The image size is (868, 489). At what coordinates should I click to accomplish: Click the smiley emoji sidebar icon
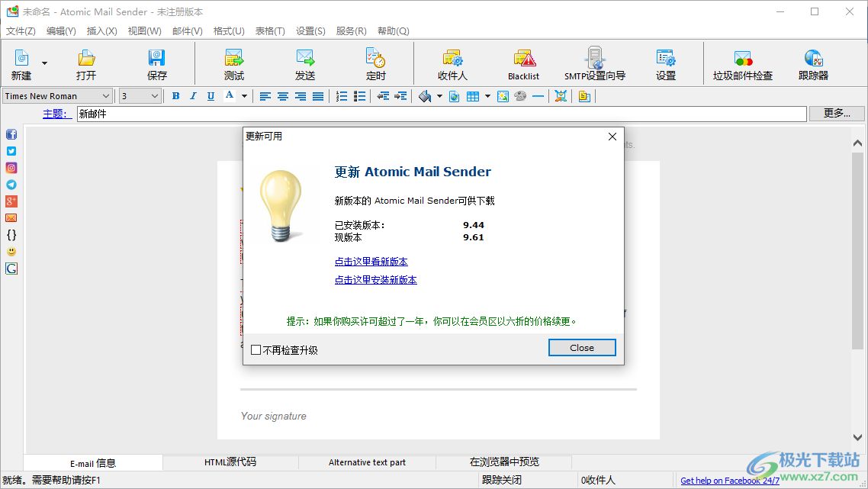(x=11, y=252)
